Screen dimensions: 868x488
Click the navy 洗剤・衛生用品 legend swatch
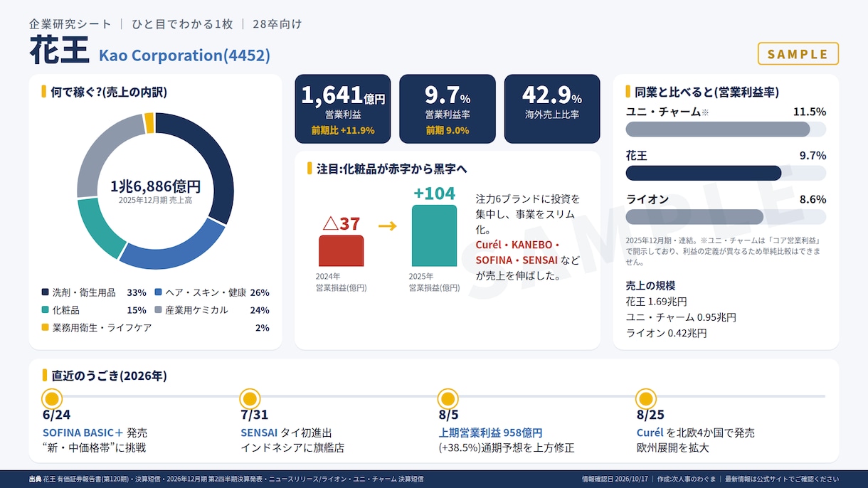pyautogui.click(x=46, y=292)
